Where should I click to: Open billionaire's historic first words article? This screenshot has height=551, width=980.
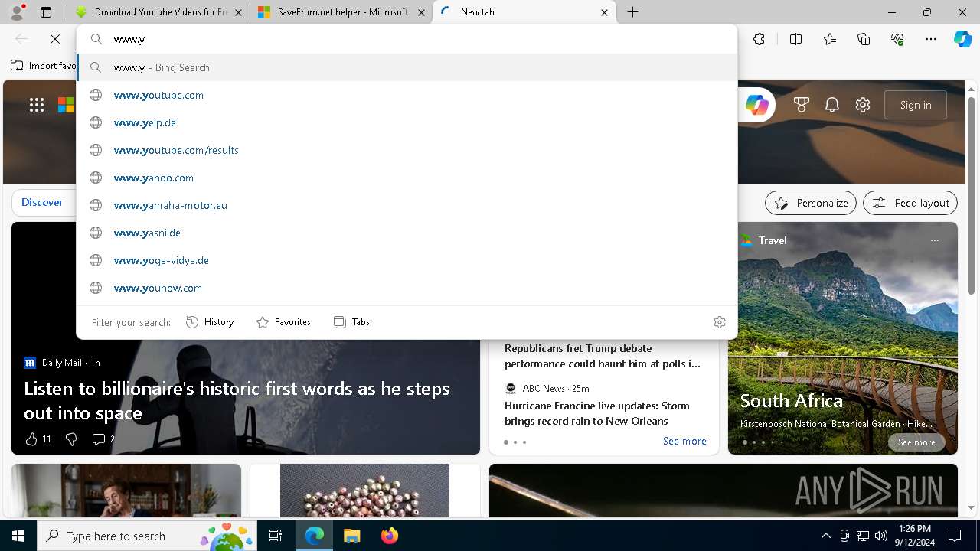(237, 400)
